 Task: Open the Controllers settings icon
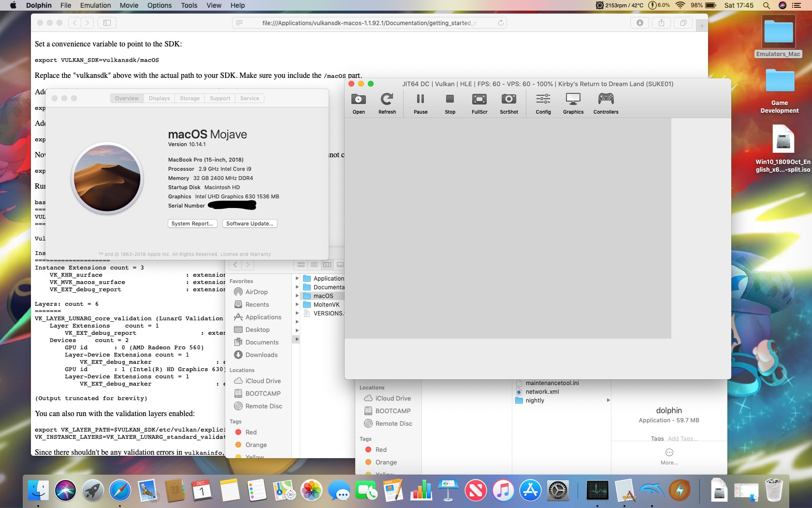(x=606, y=104)
